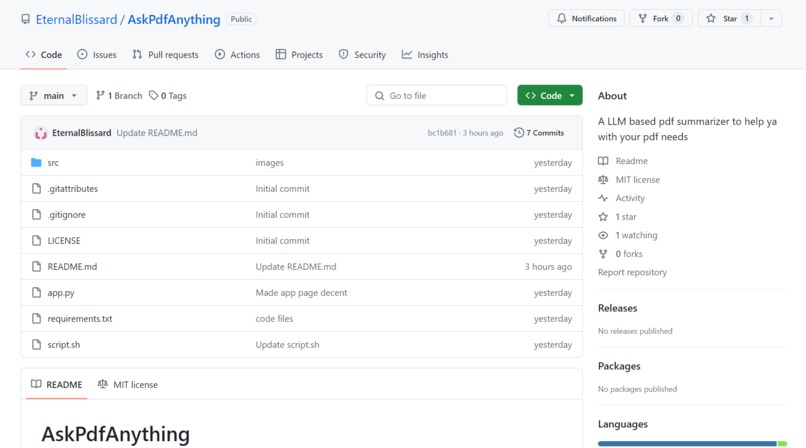Click the languages breakdown bar

click(692, 443)
